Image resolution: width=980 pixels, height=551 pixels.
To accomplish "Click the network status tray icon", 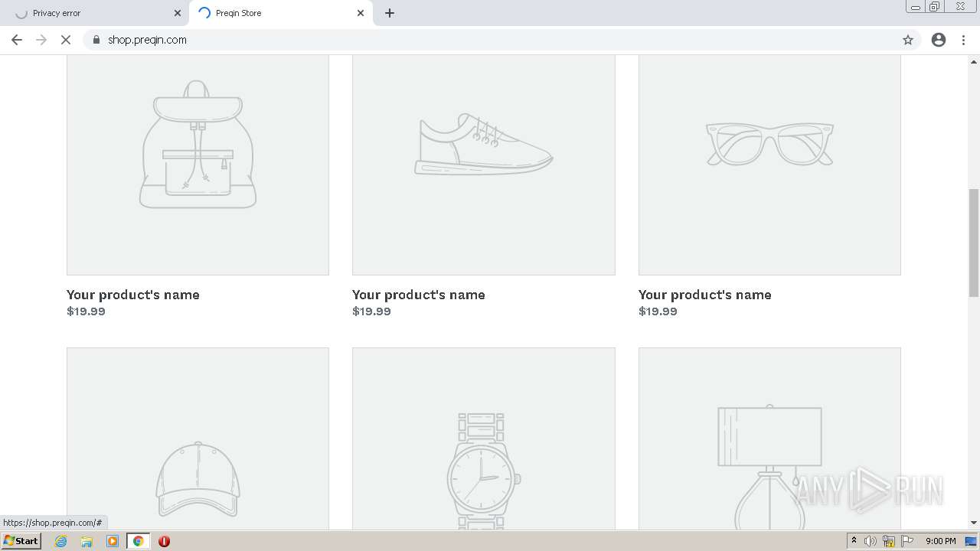I will tap(889, 541).
